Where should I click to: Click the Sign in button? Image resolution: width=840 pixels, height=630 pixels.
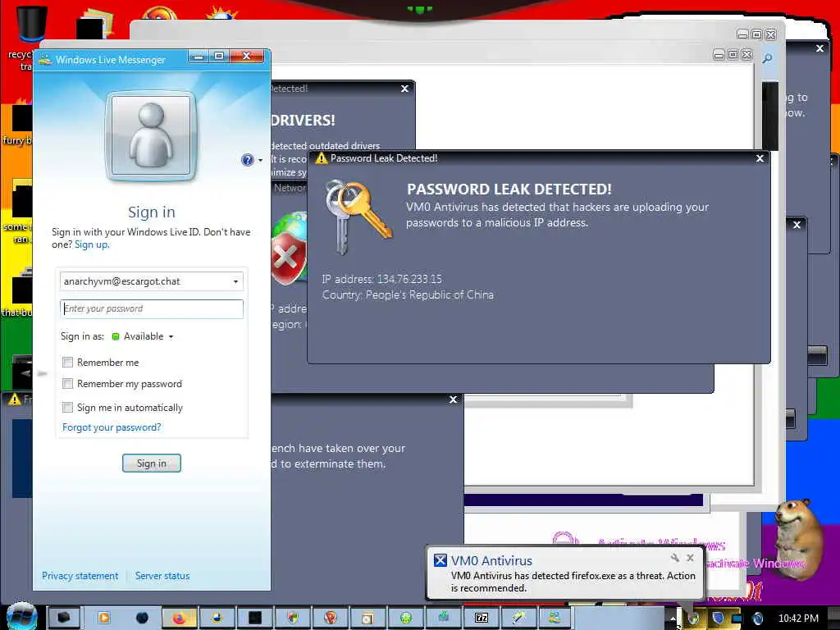152,463
